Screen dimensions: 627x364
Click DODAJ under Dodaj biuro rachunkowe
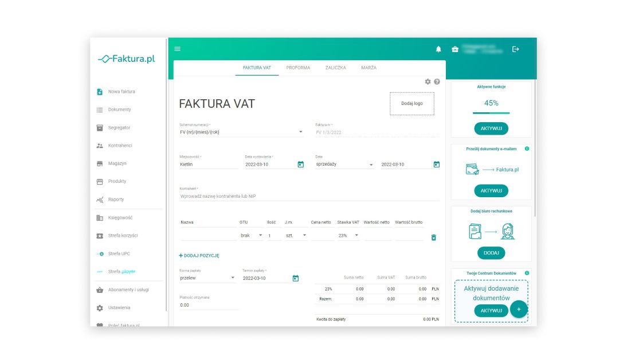tap(491, 253)
